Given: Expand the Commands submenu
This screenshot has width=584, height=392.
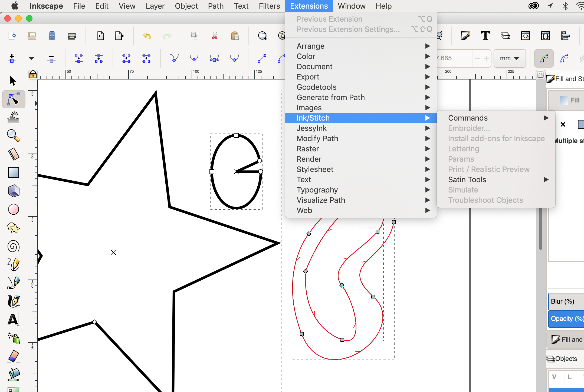Looking at the screenshot, I should point(496,118).
